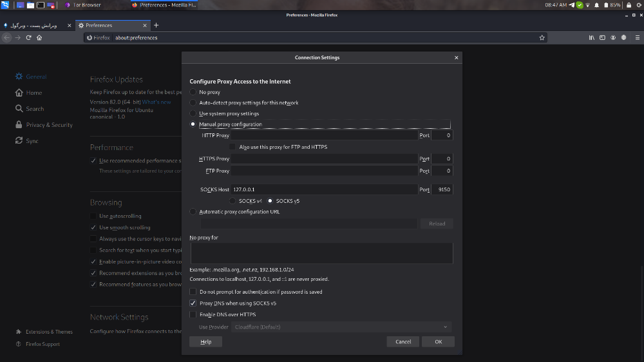Click the forward navigation arrow
This screenshot has width=644, height=362.
click(x=17, y=37)
